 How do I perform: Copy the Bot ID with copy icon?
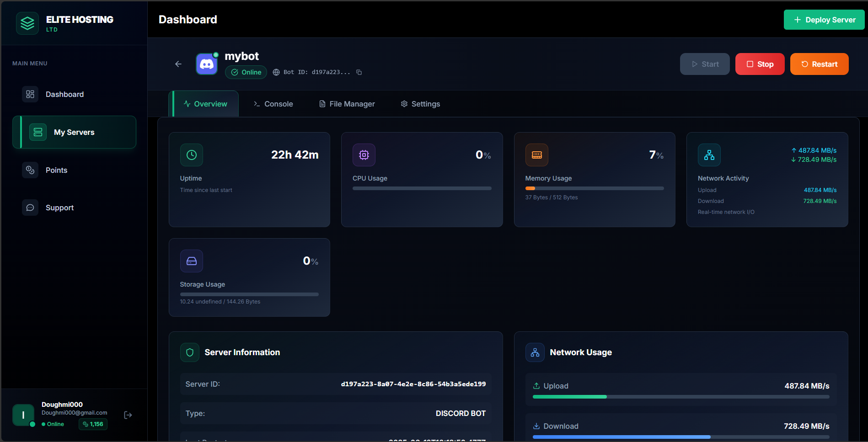pos(359,72)
